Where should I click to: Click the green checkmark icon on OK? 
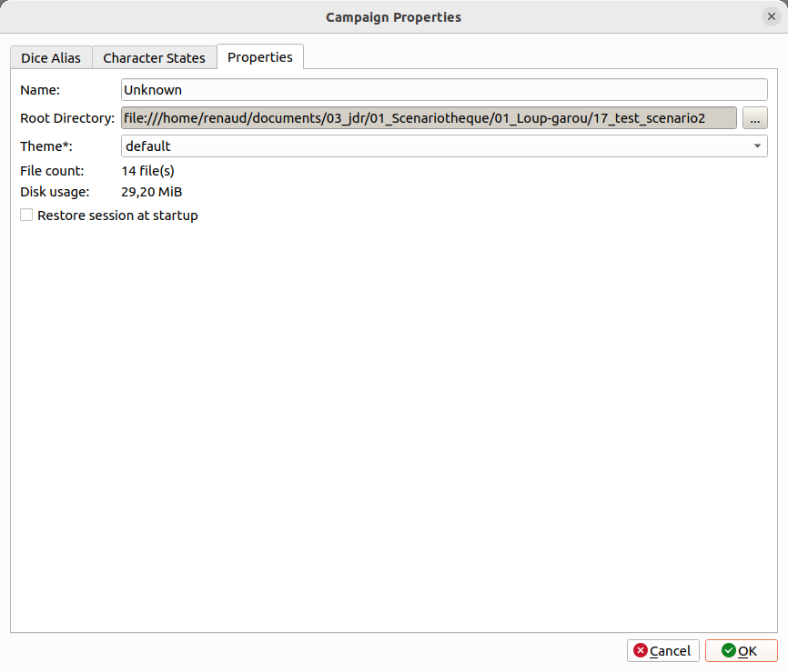(728, 651)
